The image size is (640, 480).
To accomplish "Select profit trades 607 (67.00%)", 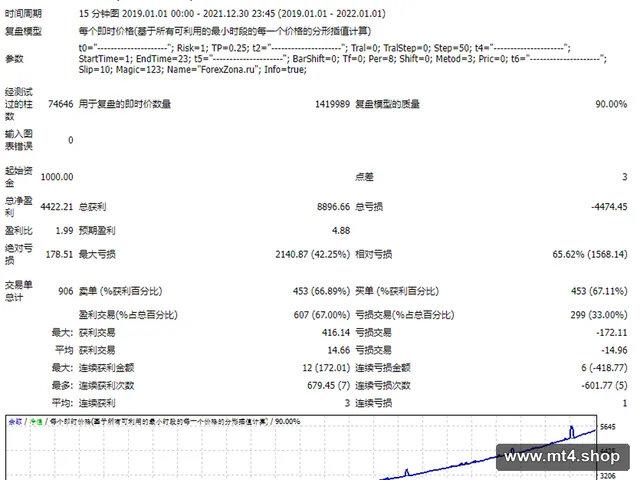I will coord(322,315).
